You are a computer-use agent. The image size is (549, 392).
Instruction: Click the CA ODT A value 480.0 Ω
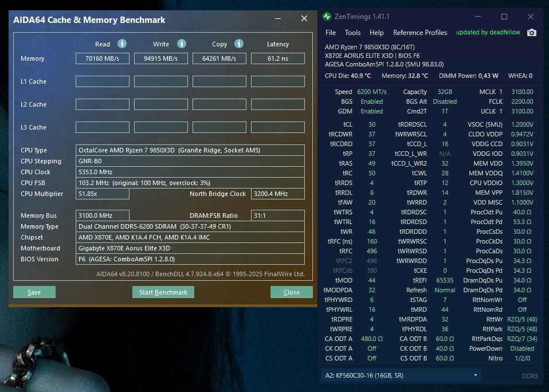point(372,339)
